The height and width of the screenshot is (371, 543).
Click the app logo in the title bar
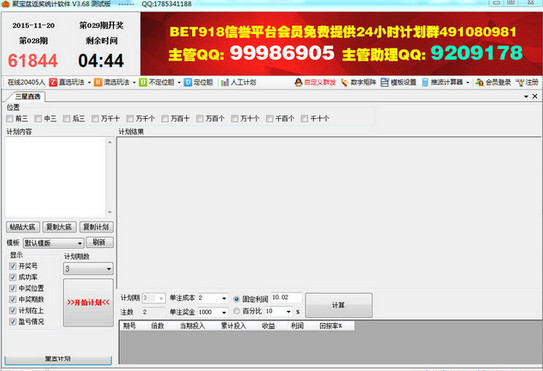5,4
